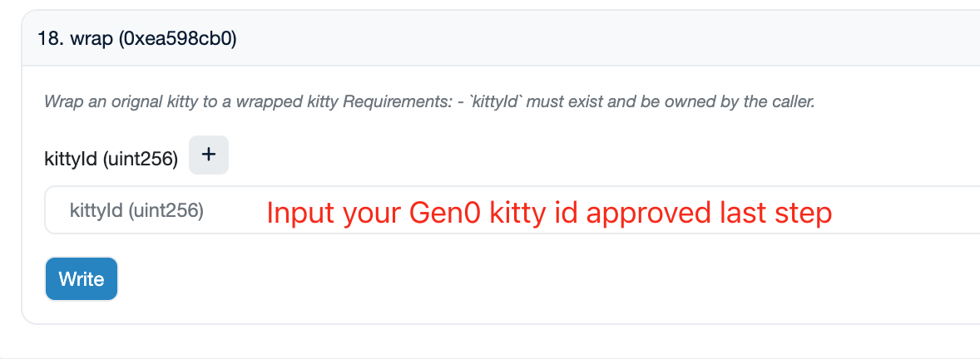The height and width of the screenshot is (359, 980).
Task: Tap the blue Write button
Action: [82, 279]
